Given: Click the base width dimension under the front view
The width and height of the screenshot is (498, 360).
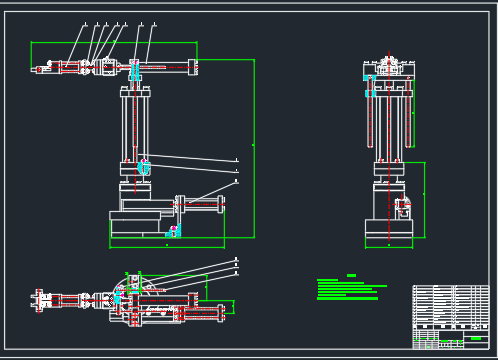Looking at the screenshot, I should pos(167,247).
